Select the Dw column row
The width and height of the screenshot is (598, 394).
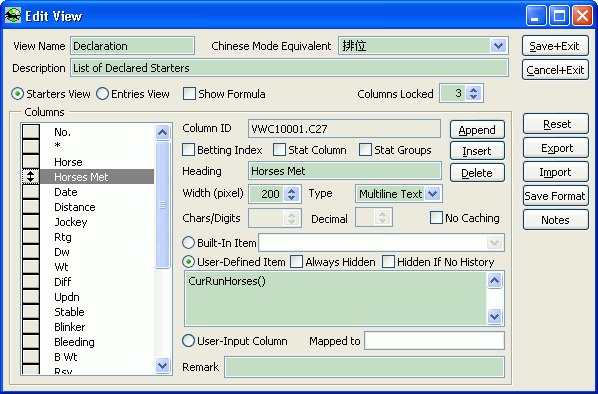tap(97, 252)
